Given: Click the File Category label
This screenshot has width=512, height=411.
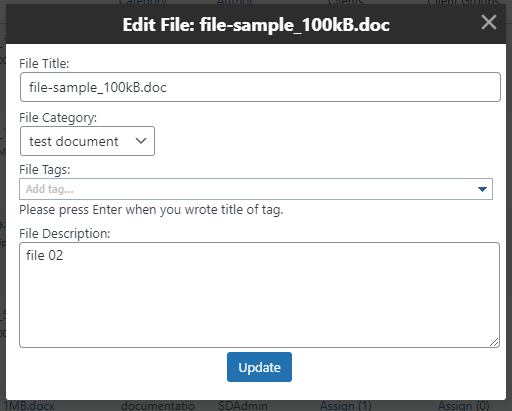Looking at the screenshot, I should coord(58,118).
